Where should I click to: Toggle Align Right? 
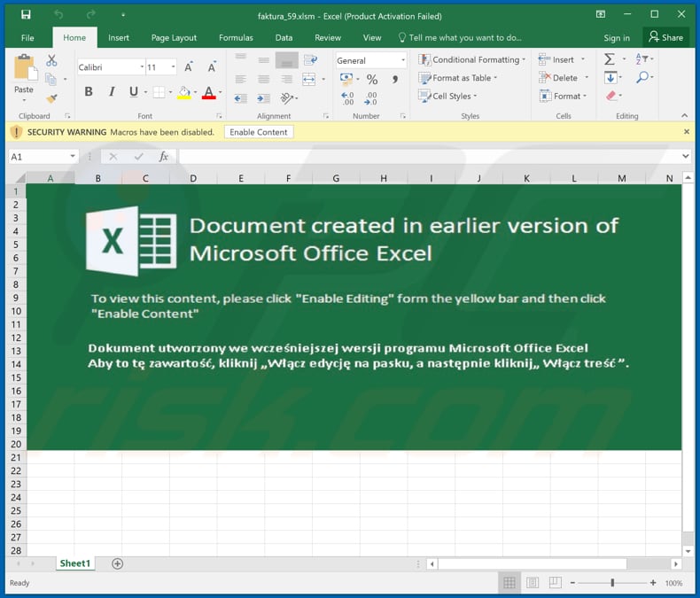coord(286,80)
